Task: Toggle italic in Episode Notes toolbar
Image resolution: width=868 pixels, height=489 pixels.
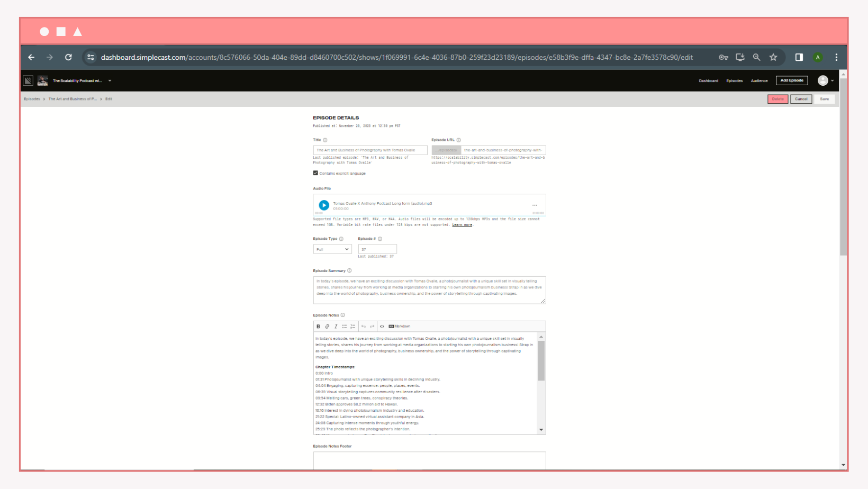Action: click(336, 327)
